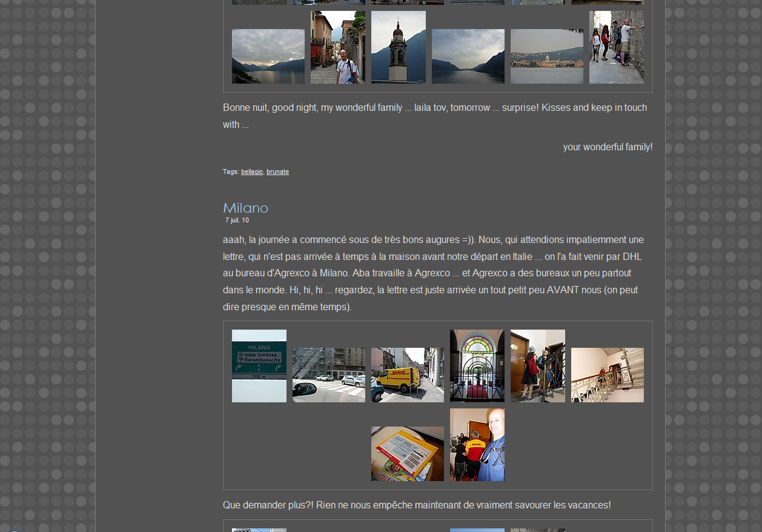Open the Milano road sign thumbnail
Screen dimensions: 762x532
point(259,366)
